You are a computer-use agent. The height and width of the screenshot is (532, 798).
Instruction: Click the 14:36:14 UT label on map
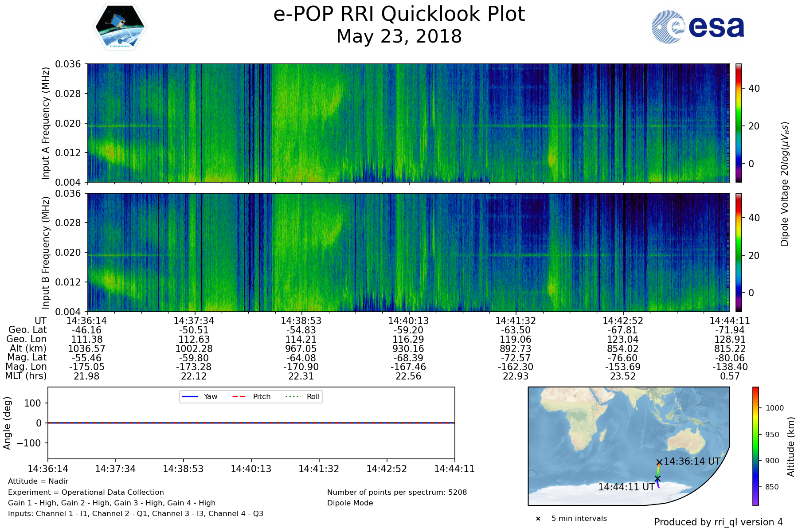pyautogui.click(x=692, y=462)
